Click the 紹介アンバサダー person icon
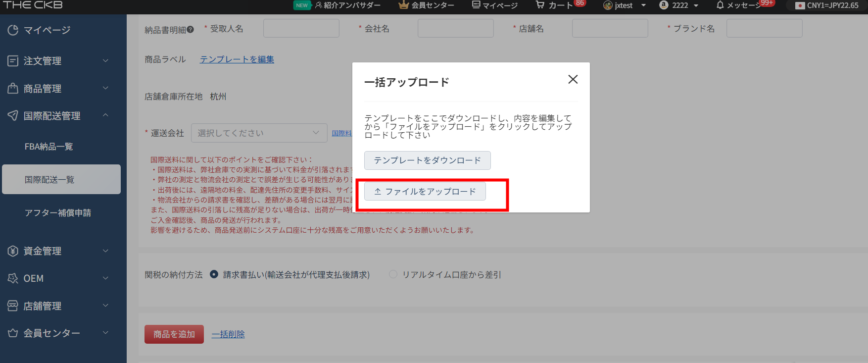The width and height of the screenshot is (868, 363). (319, 5)
